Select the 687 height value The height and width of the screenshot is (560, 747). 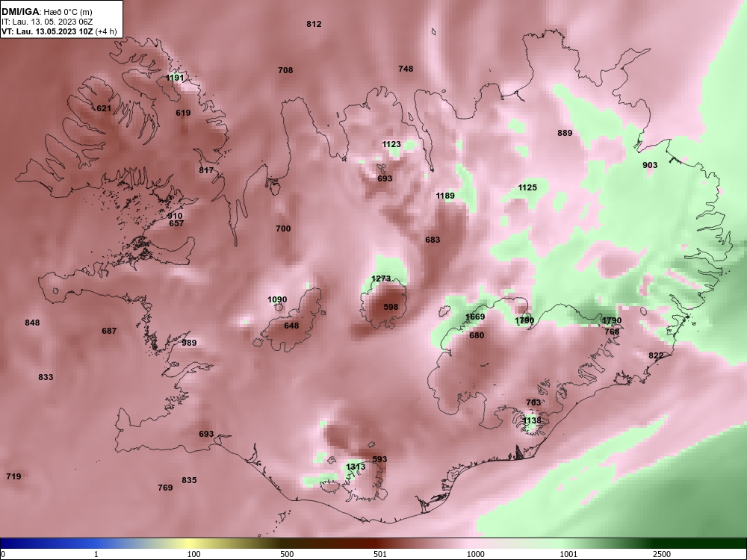click(x=109, y=331)
